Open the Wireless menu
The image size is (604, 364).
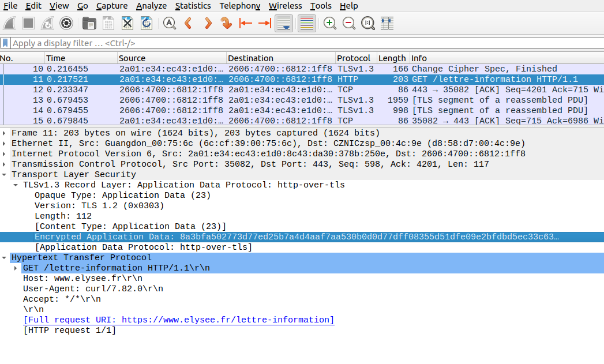[286, 6]
